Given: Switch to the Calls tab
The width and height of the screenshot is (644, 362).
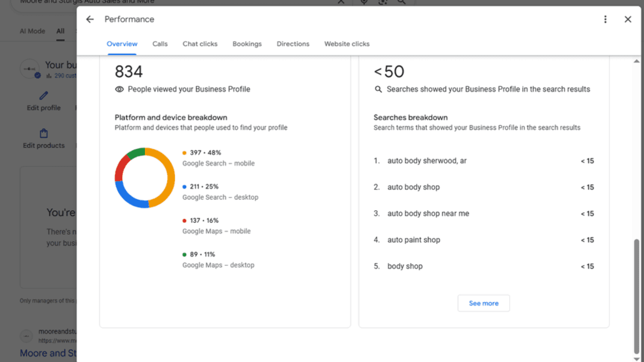Looking at the screenshot, I should pos(160,44).
